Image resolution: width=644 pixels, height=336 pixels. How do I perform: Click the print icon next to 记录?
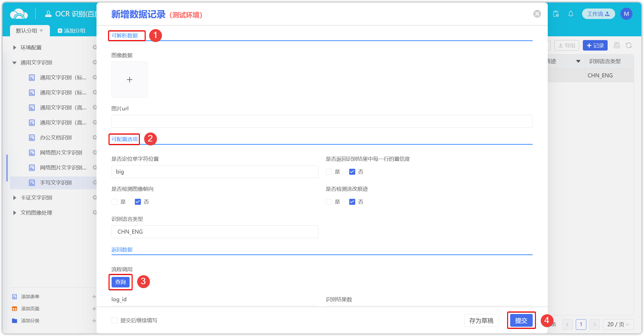617,45
